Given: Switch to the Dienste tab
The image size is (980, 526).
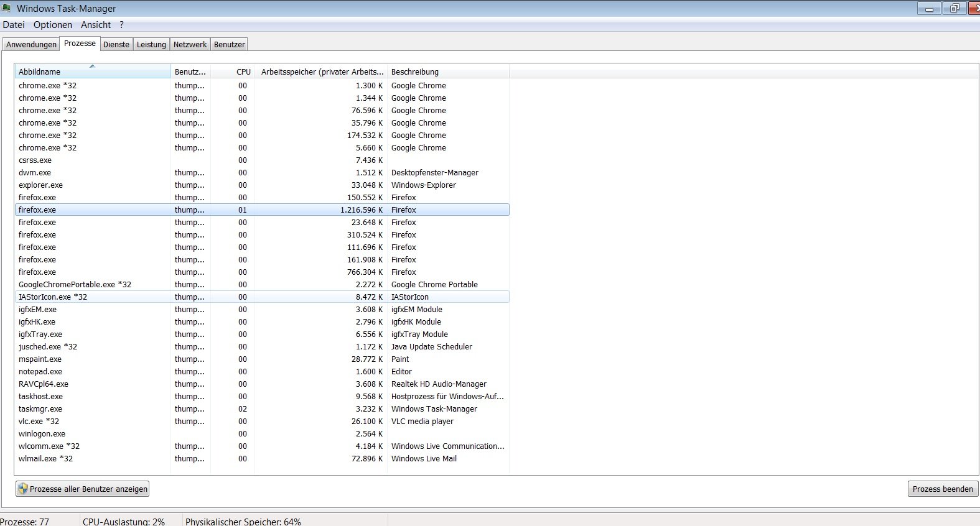Looking at the screenshot, I should [116, 44].
